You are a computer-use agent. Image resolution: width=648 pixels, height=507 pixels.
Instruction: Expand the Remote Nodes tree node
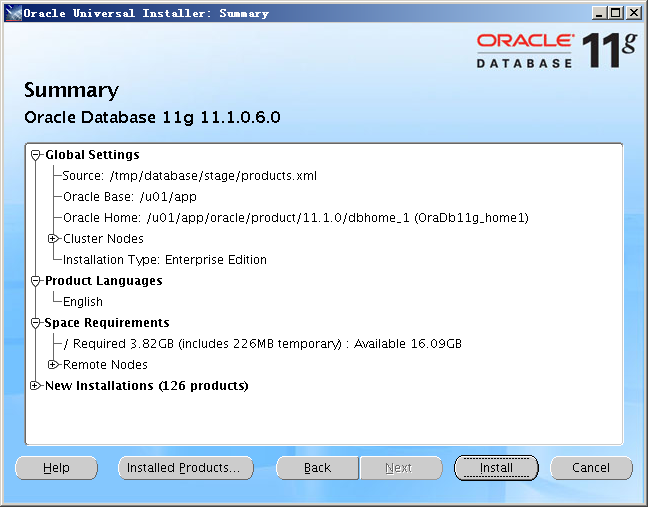(54, 365)
